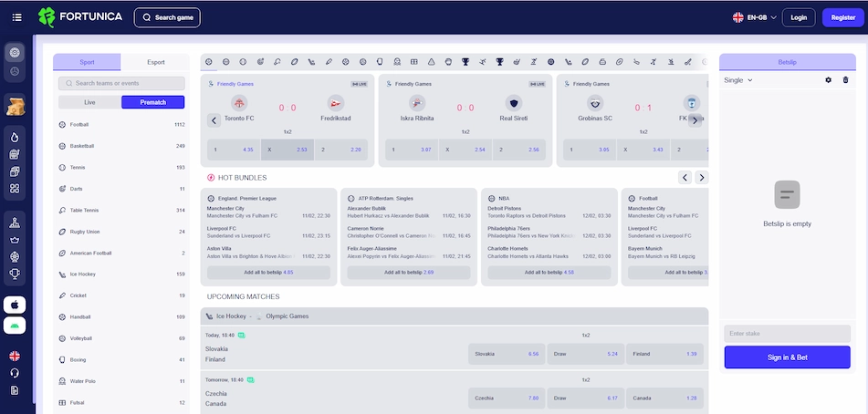Image resolution: width=868 pixels, height=414 pixels.
Task: Pick Toronto FC win odds 4.35
Action: [x=233, y=150]
